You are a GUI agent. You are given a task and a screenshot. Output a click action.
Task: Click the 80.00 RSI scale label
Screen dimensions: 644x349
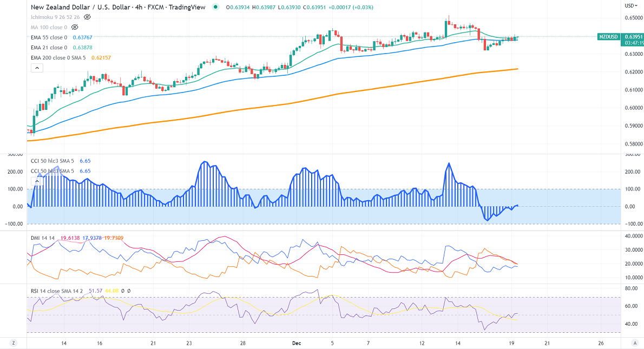tap(631, 288)
